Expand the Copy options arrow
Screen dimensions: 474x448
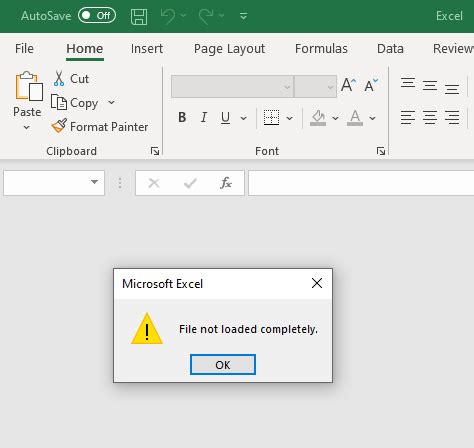pyautogui.click(x=112, y=102)
